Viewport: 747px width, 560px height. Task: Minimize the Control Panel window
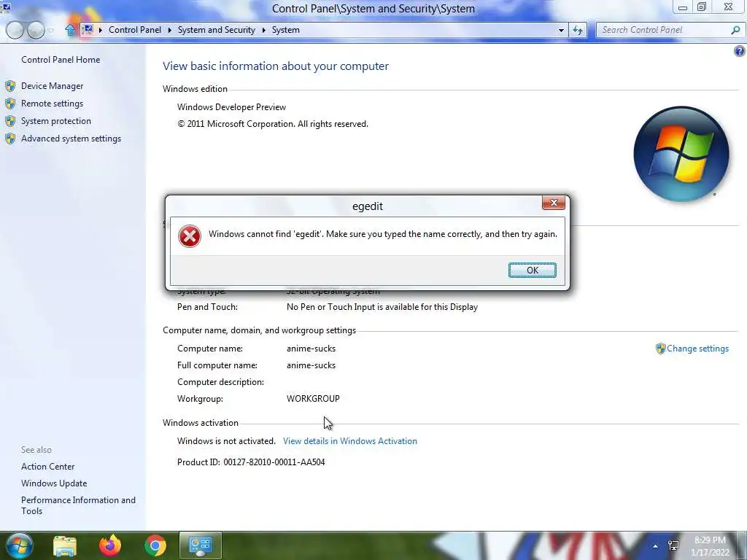[x=683, y=7]
